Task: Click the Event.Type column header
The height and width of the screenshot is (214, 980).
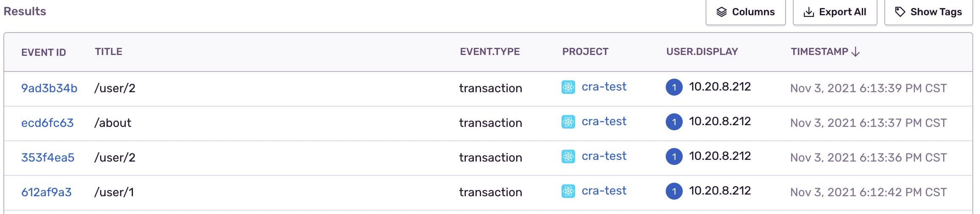Action: (490, 52)
